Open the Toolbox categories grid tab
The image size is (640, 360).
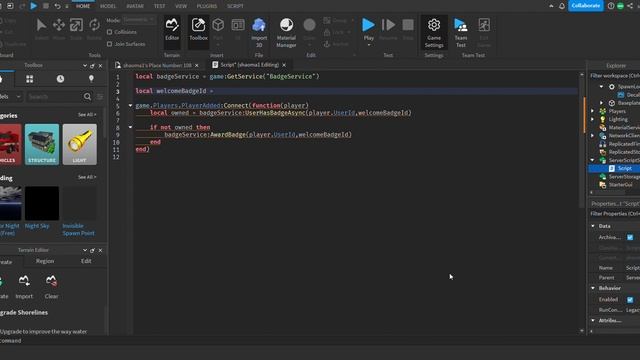pyautogui.click(x=29, y=79)
